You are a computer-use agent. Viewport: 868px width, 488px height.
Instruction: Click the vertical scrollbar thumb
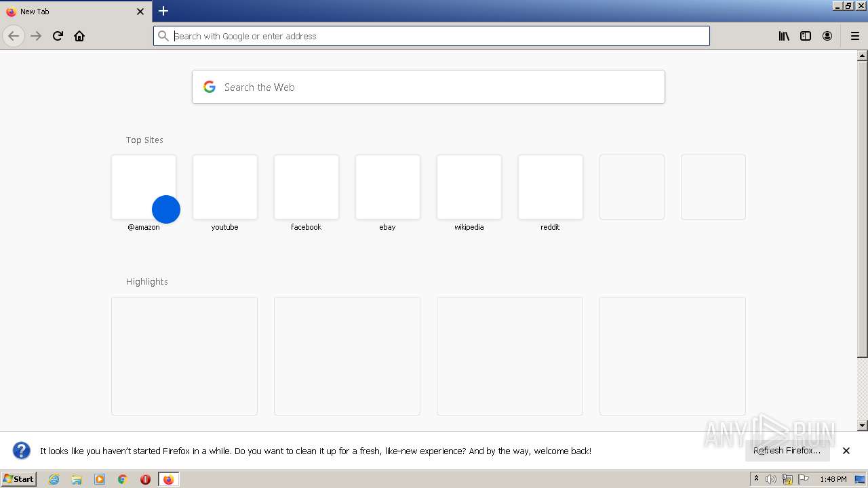863,209
